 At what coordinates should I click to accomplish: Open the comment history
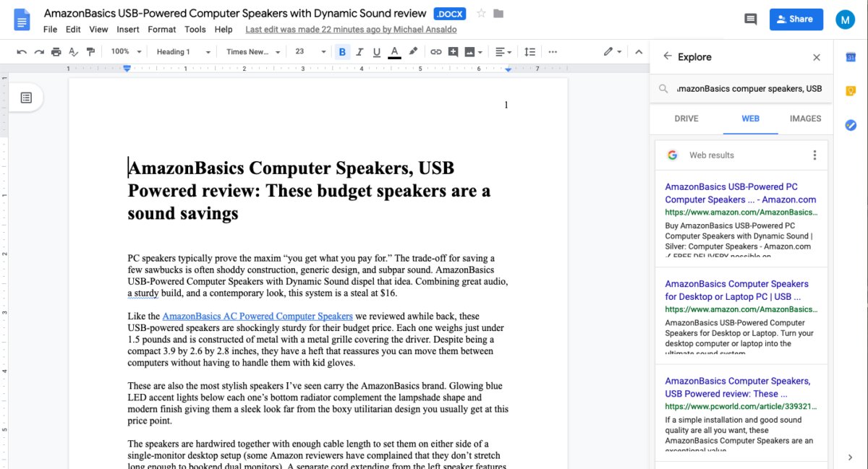(751, 19)
